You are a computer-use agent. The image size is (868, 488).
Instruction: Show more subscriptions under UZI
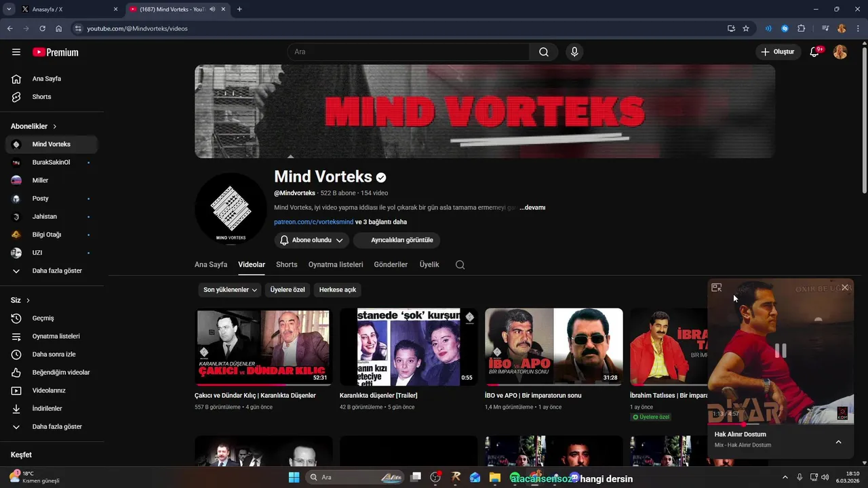coord(52,270)
